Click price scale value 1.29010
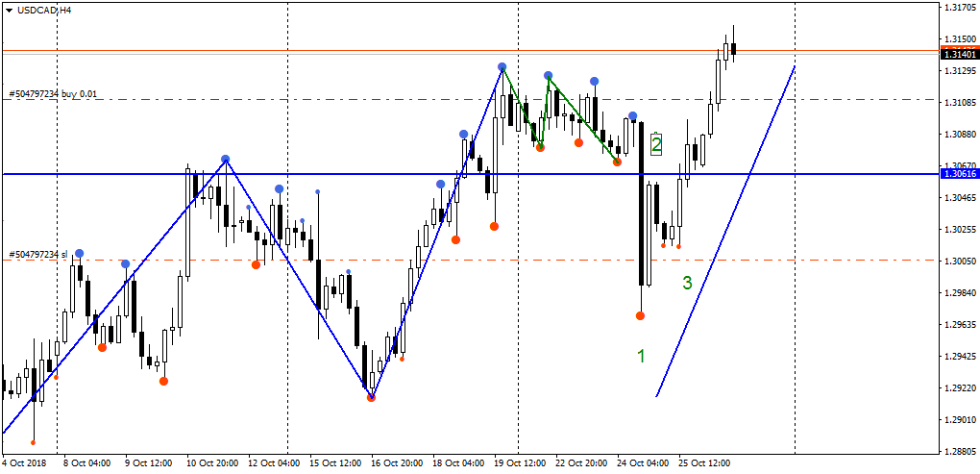This screenshot has height=474, width=980. point(961,419)
